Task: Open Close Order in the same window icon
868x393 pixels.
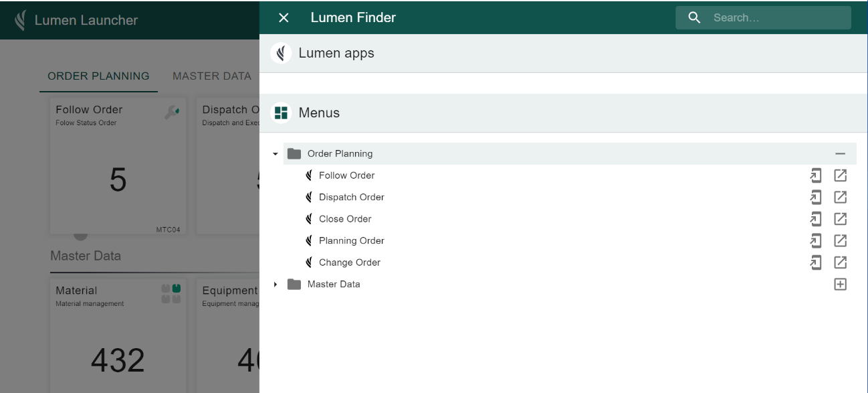Action: [815, 219]
